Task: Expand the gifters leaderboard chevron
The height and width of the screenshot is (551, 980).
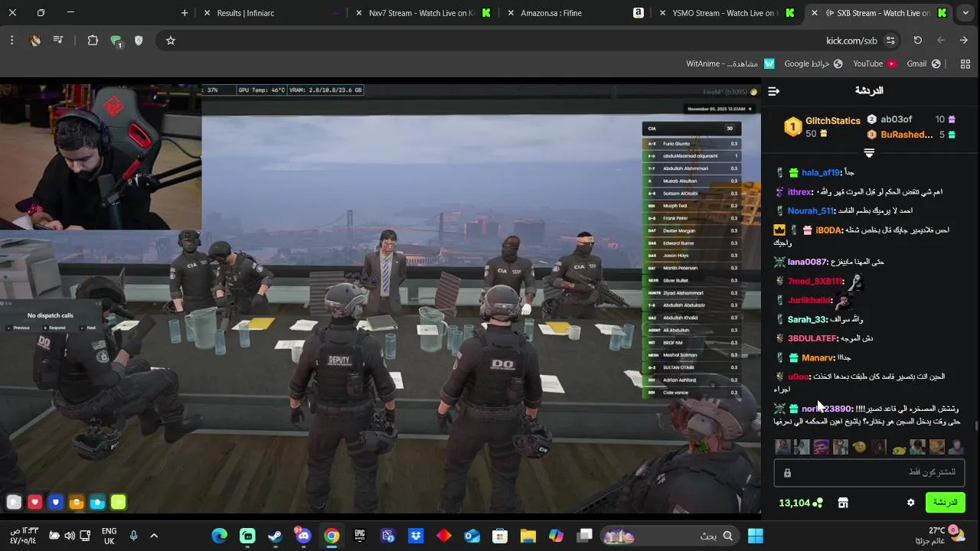Action: 869,153
